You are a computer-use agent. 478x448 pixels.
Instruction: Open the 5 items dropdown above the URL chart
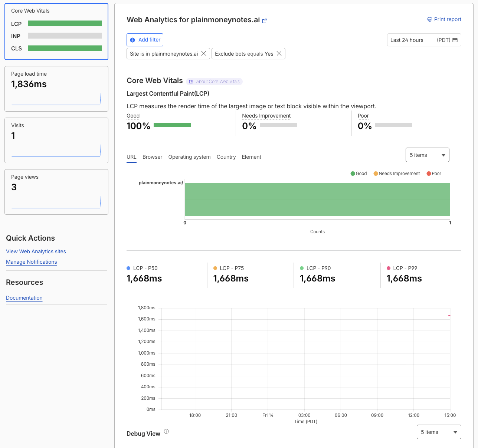[428, 155]
